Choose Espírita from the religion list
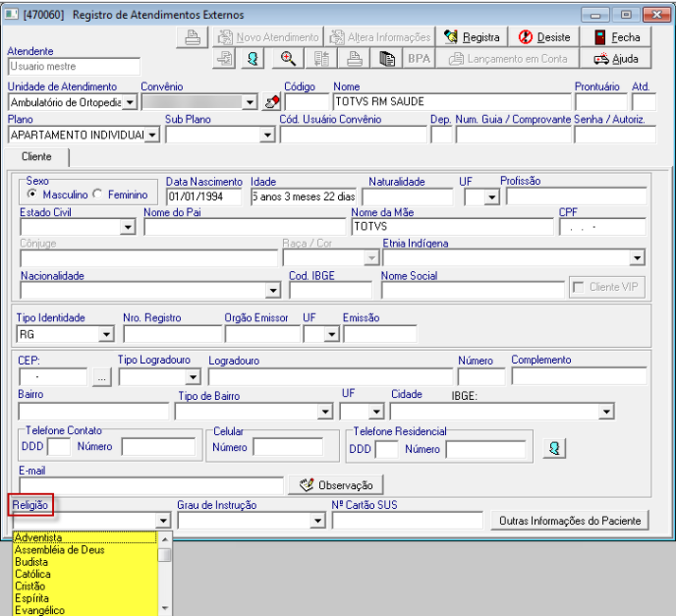Screen dimensions: 676x616 click(x=85, y=598)
